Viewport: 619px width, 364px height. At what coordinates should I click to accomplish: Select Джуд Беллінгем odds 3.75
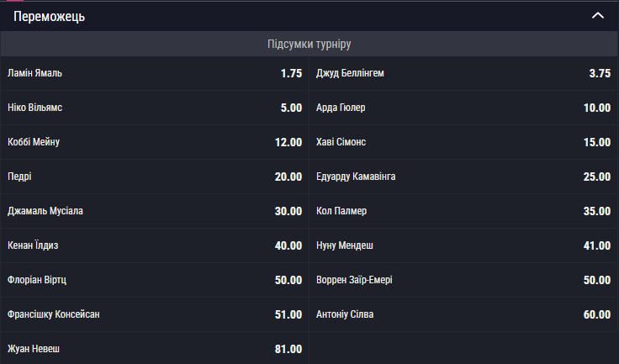click(463, 73)
